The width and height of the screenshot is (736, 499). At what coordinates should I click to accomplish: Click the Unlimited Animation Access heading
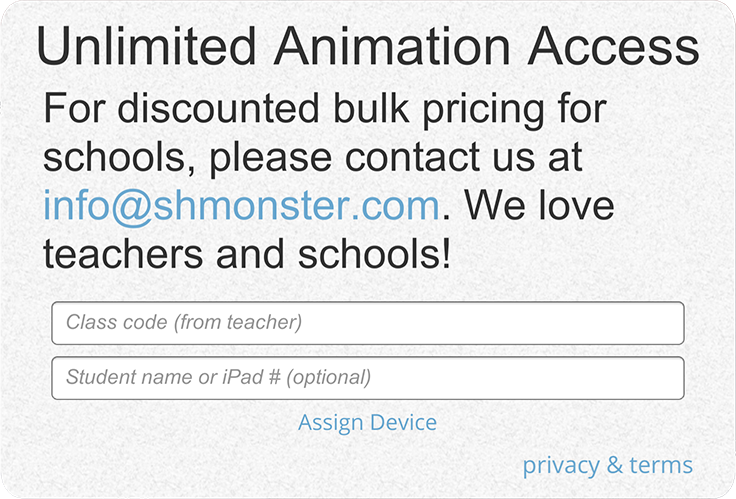[367, 48]
